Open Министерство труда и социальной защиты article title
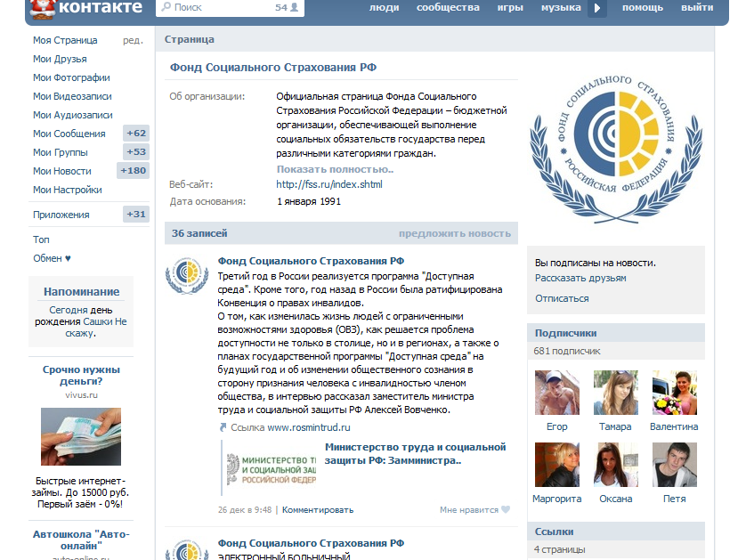The image size is (746, 560). point(416,453)
